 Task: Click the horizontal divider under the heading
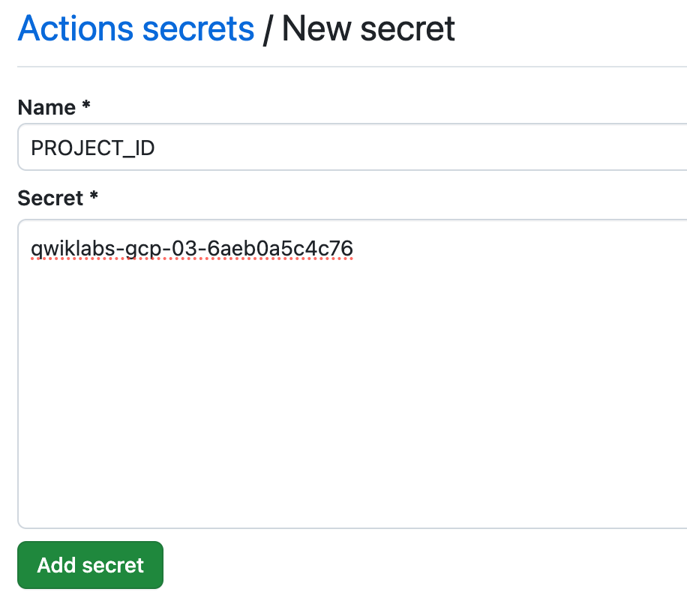[x=351, y=67]
